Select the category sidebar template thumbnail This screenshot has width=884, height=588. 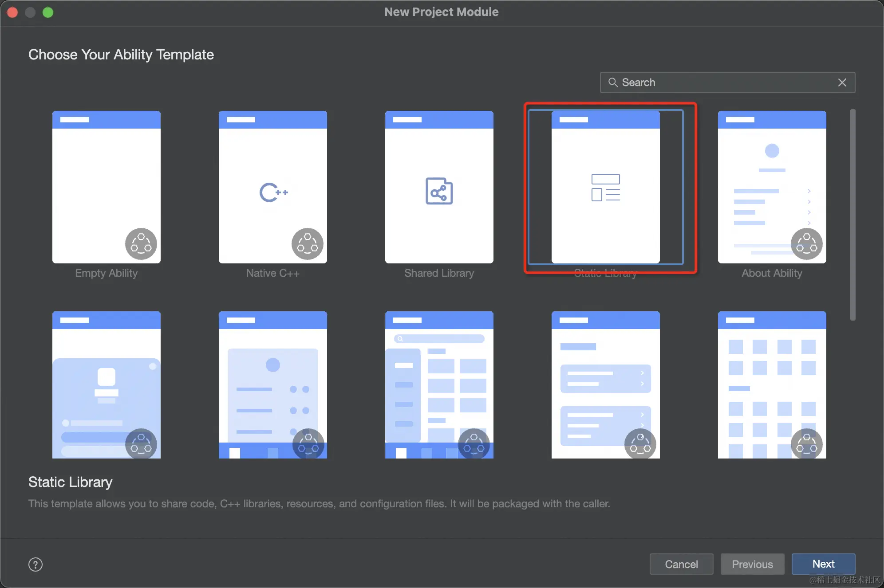(x=439, y=385)
